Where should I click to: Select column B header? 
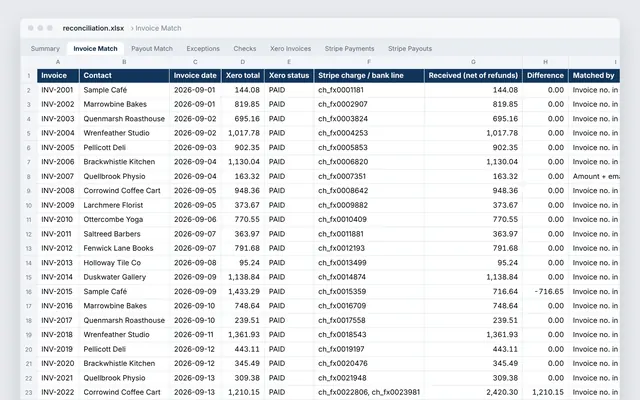point(124,62)
